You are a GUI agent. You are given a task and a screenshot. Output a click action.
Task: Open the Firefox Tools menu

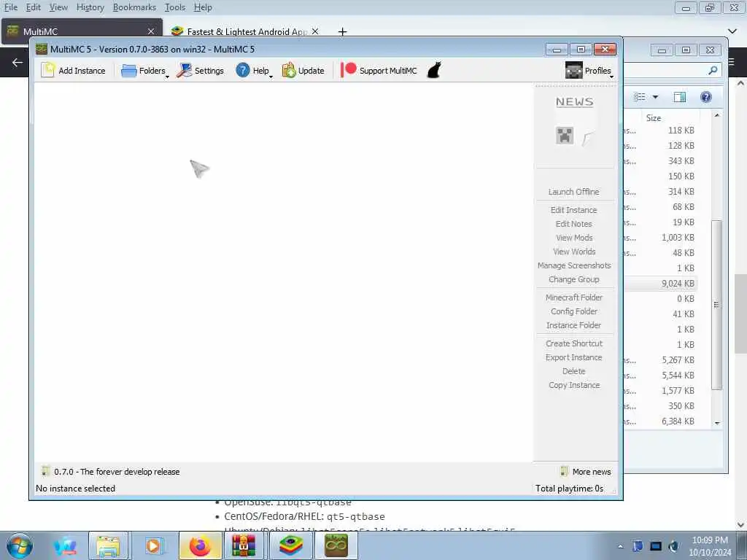coord(174,7)
